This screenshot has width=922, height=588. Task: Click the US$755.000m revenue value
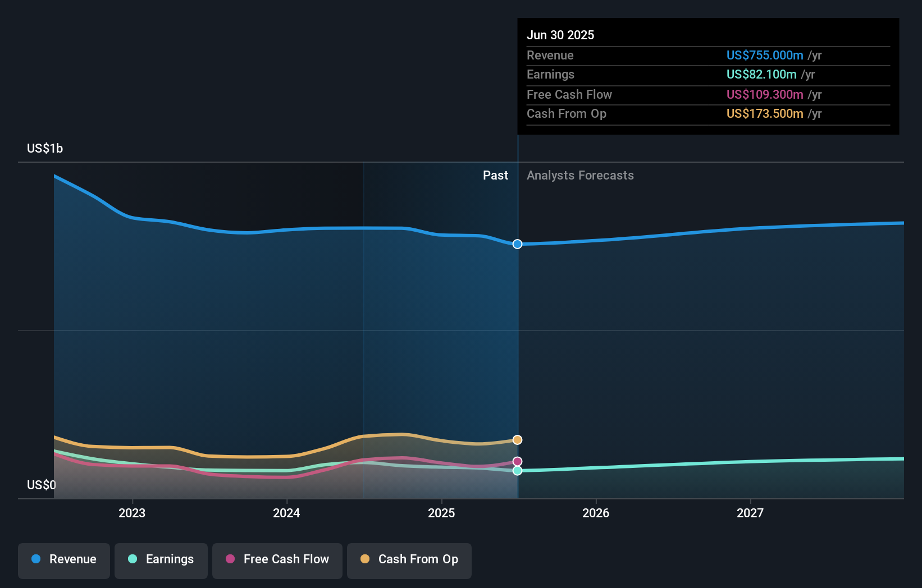pyautogui.click(x=765, y=55)
